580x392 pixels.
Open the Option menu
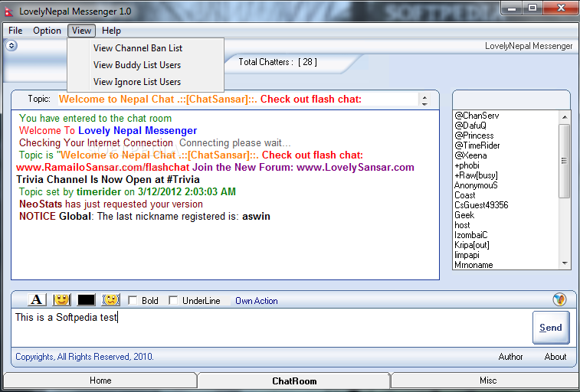tap(47, 31)
